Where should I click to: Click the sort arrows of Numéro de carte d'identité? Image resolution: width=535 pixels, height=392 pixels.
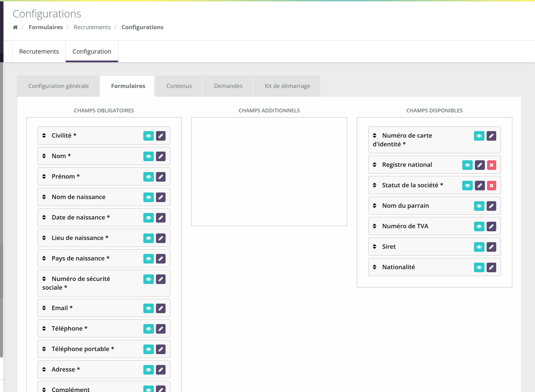point(374,135)
